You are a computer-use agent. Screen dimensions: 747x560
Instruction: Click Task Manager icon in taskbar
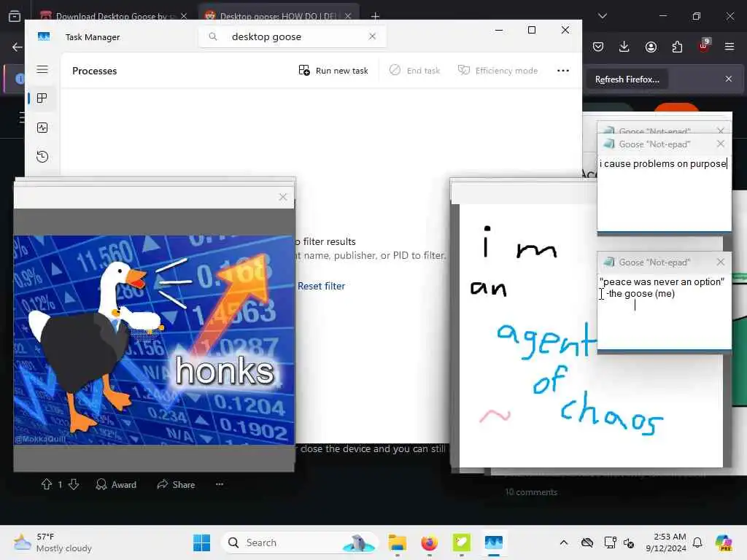click(x=494, y=542)
